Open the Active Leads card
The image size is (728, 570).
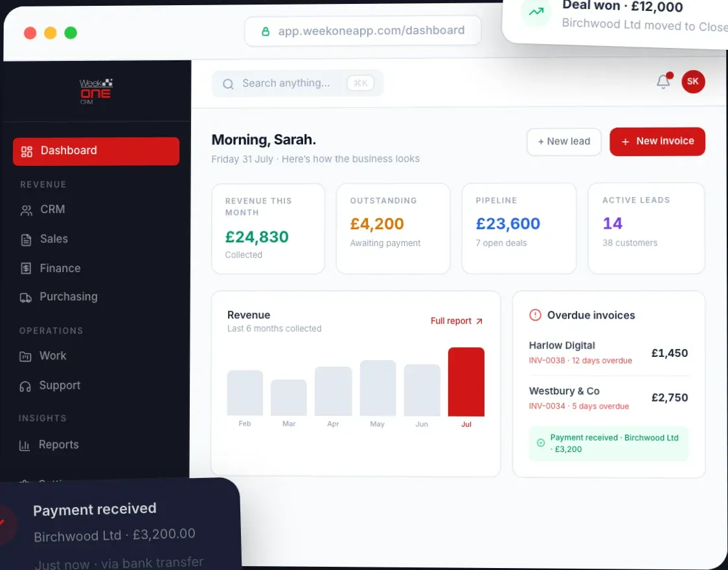[646, 228]
